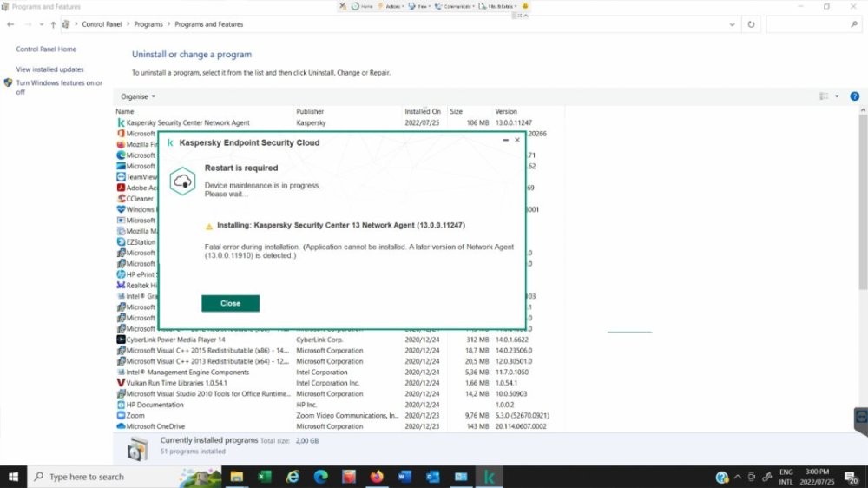Open the Actions menu in TeamViewer toolbar
This screenshot has width=868, height=488.
pyautogui.click(x=391, y=6)
